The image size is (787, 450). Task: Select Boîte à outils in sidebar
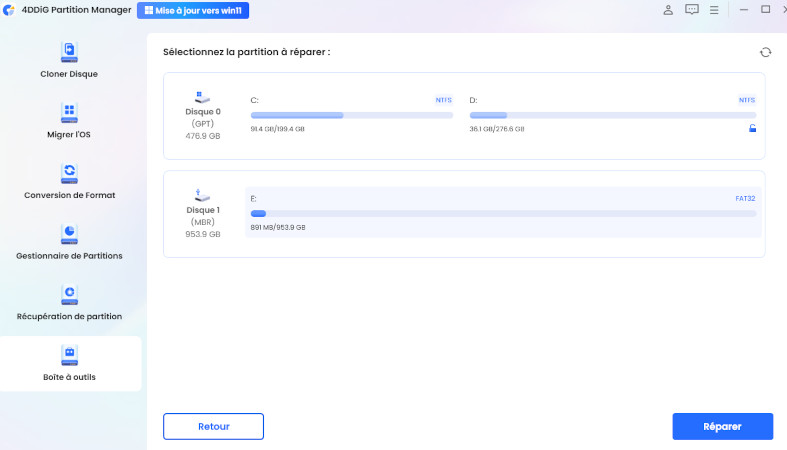[69, 363]
